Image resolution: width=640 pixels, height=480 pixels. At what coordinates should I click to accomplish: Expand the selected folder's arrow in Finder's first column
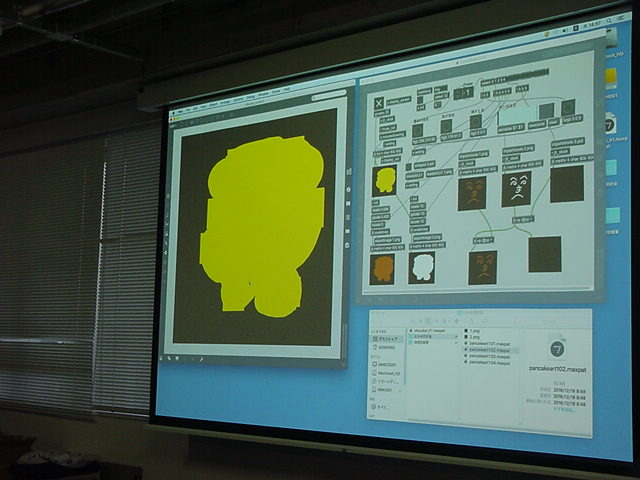[456, 337]
